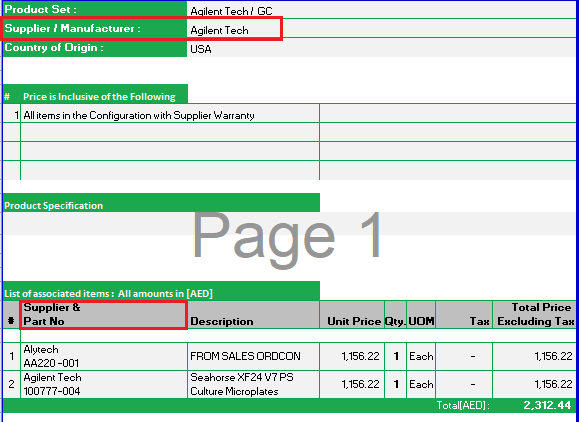This screenshot has width=579, height=422.
Task: Click total price 1,156.22 in the Alytech row
Action: click(534, 357)
